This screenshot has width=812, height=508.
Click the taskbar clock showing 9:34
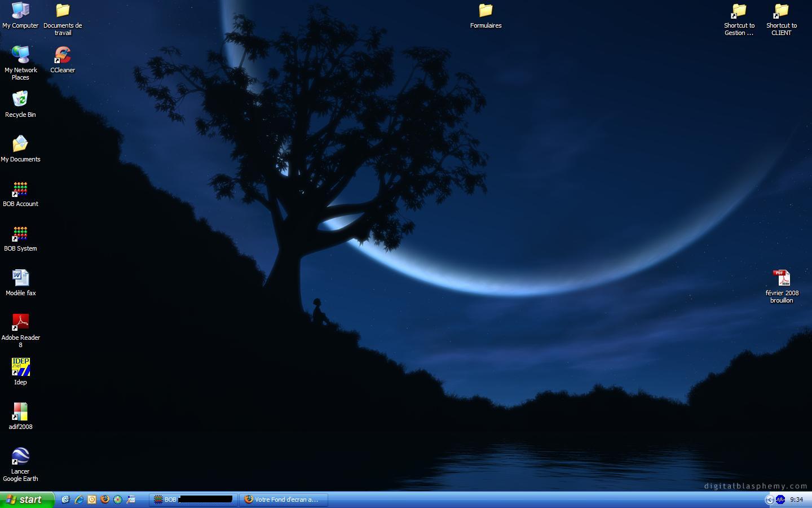coord(796,500)
